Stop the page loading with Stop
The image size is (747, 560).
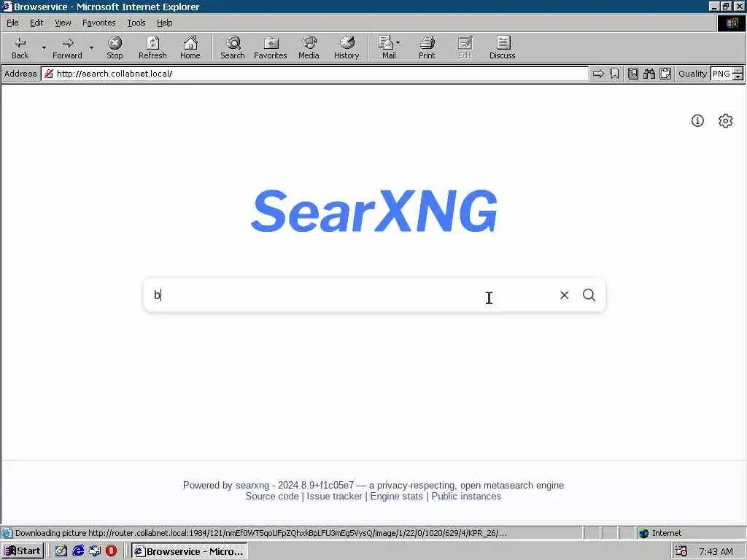115,47
